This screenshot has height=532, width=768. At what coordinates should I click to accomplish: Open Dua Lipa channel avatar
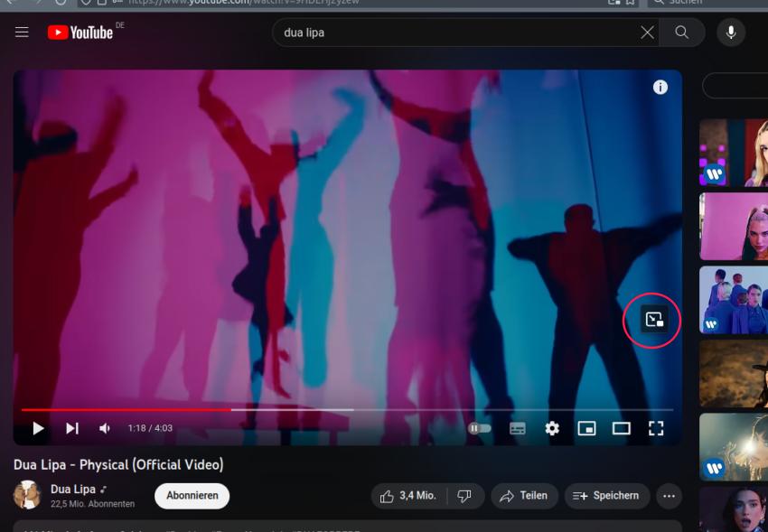(x=27, y=495)
